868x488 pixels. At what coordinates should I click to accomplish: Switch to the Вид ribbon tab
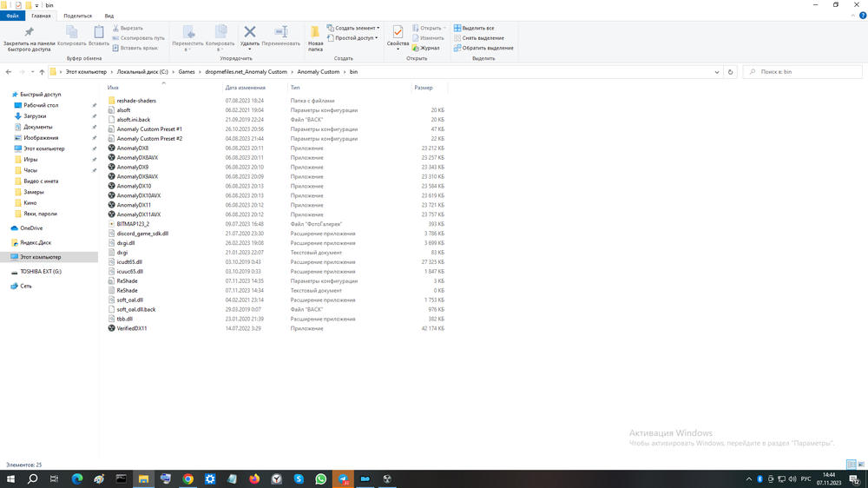pos(109,16)
